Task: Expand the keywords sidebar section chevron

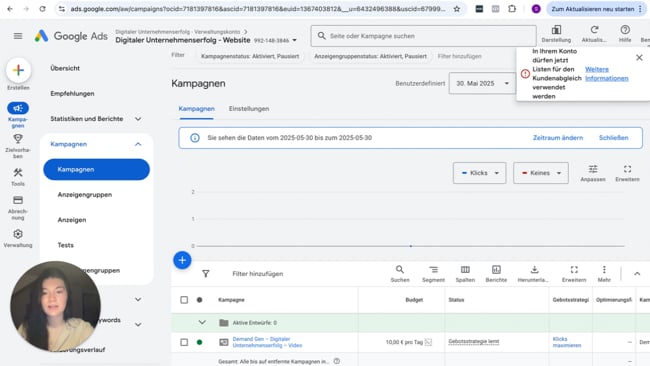Action: pyautogui.click(x=138, y=325)
